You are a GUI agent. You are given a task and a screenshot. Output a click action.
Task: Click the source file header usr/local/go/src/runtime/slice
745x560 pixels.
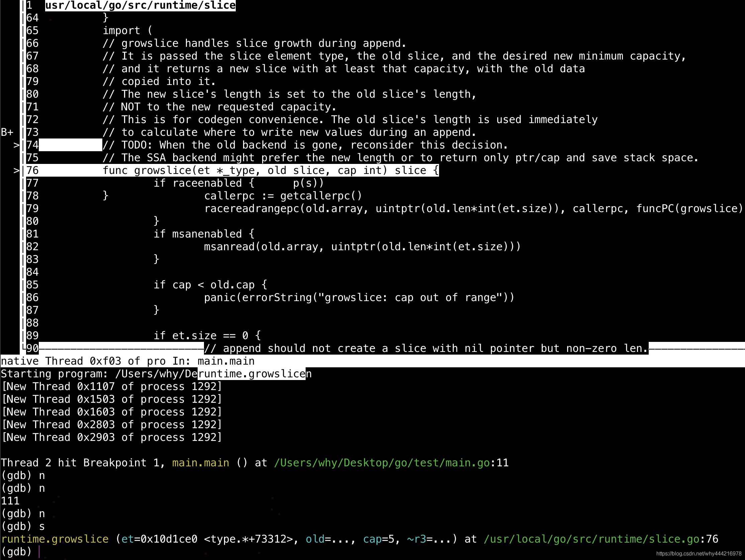pos(140,5)
